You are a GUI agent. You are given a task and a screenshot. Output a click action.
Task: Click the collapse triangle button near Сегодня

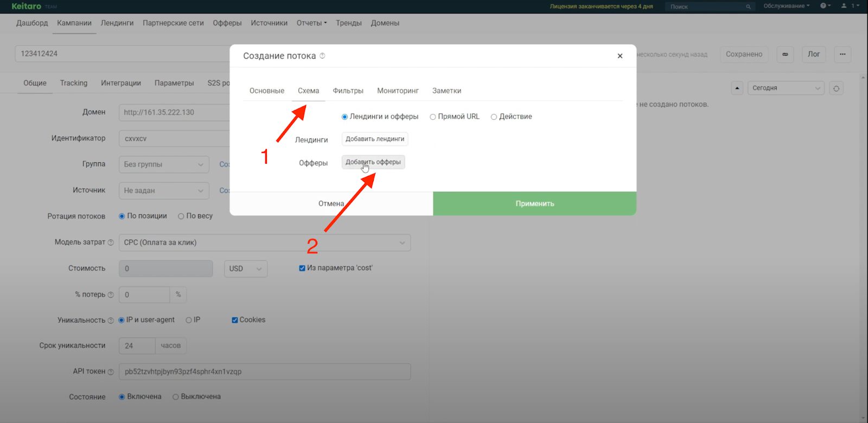tap(737, 88)
